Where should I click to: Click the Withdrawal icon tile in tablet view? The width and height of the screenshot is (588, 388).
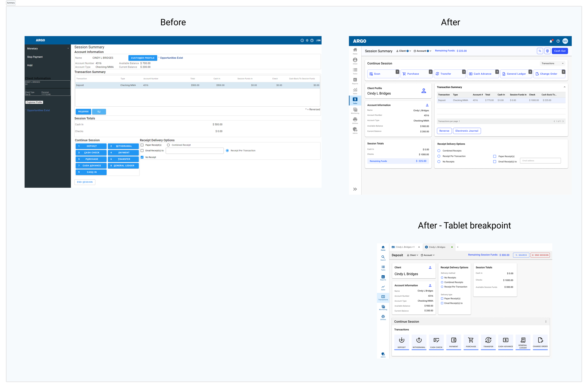point(419,342)
